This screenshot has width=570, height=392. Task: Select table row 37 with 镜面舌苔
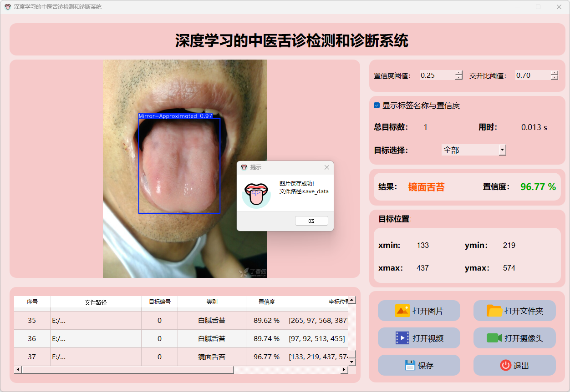pos(212,357)
